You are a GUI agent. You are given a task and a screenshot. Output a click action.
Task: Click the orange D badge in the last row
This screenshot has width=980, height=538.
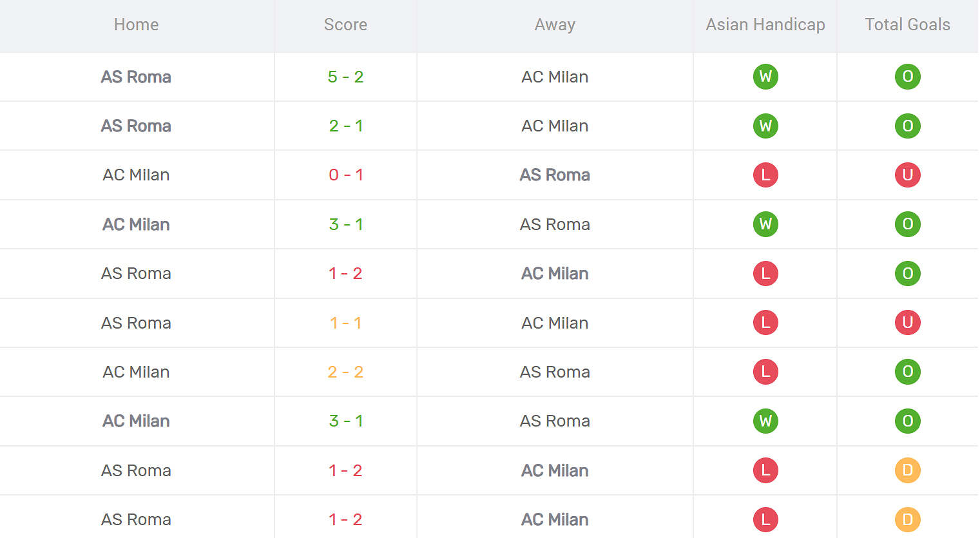[907, 519]
